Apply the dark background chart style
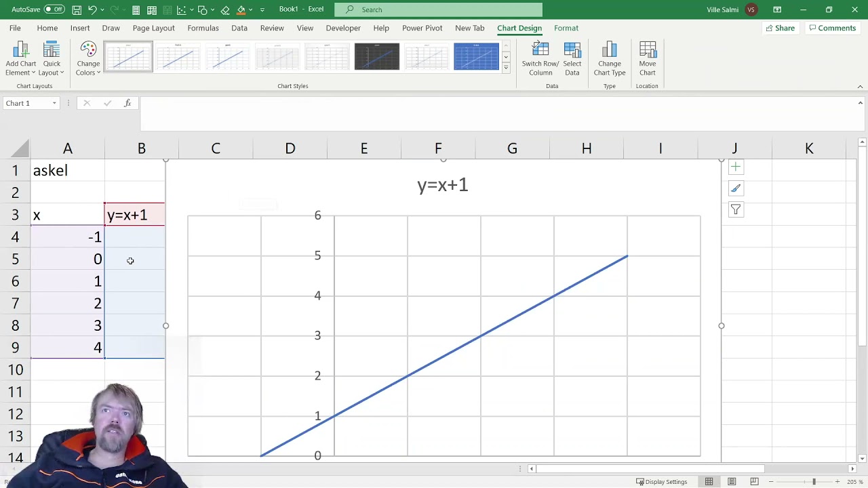The width and height of the screenshot is (868, 488). point(377,56)
